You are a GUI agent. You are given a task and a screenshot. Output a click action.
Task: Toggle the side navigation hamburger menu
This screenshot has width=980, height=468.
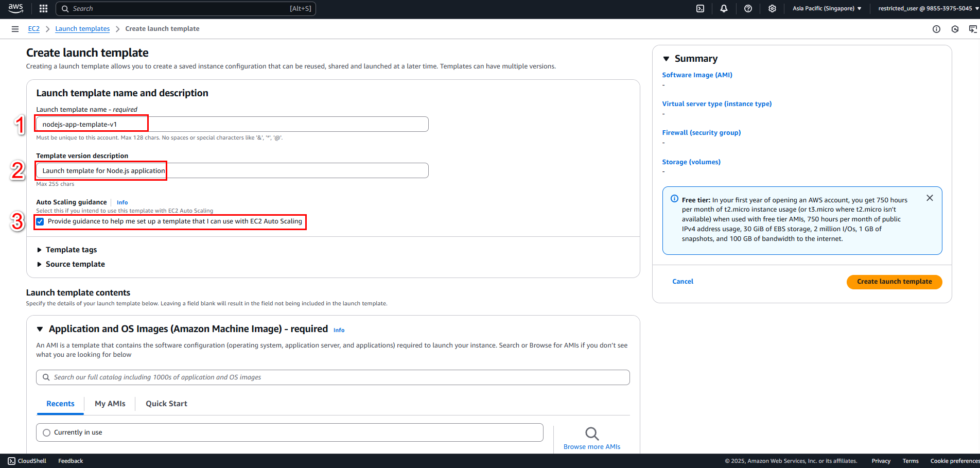tap(15, 29)
